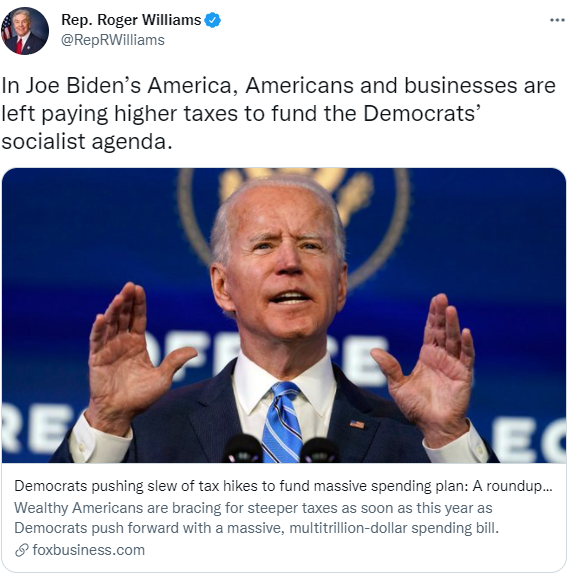Open the @RepRWilliams handle

tap(113, 40)
